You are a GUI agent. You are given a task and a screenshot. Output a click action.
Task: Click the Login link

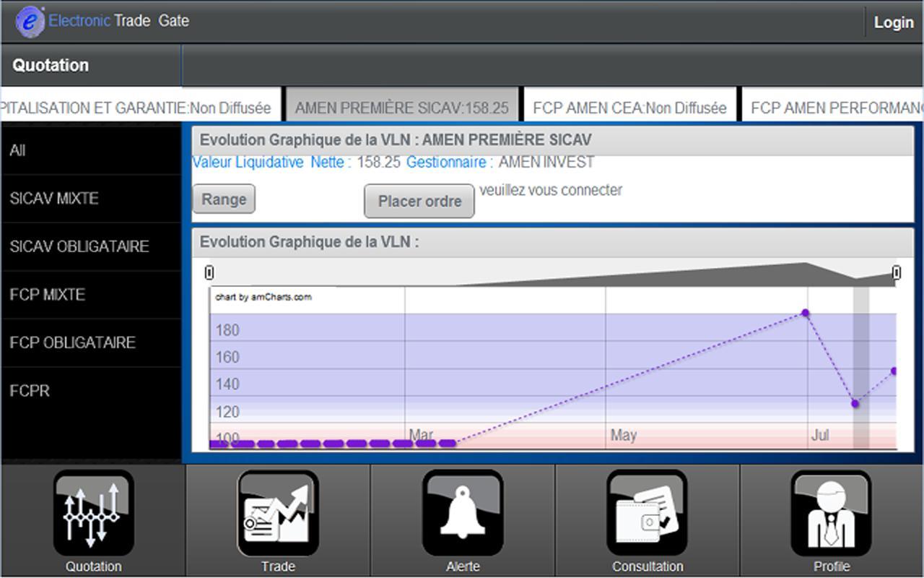894,22
